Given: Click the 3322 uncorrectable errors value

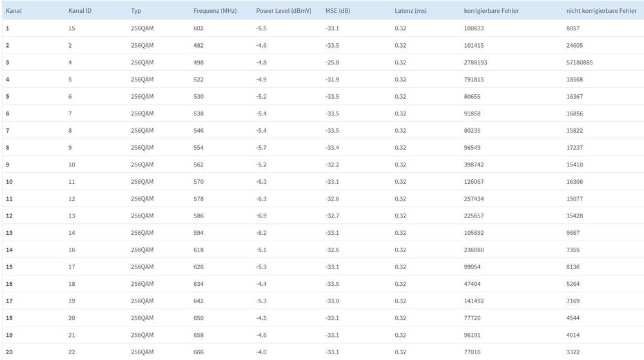Looking at the screenshot, I should [574, 352].
